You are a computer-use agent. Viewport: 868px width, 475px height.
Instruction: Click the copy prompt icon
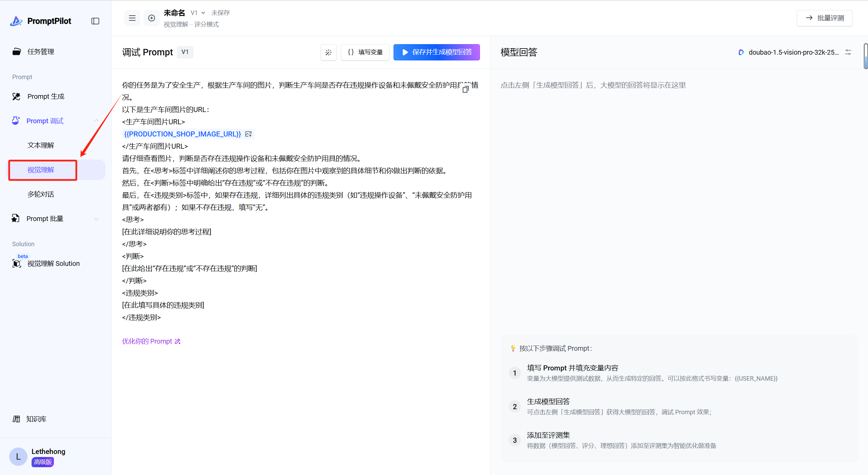[466, 89]
